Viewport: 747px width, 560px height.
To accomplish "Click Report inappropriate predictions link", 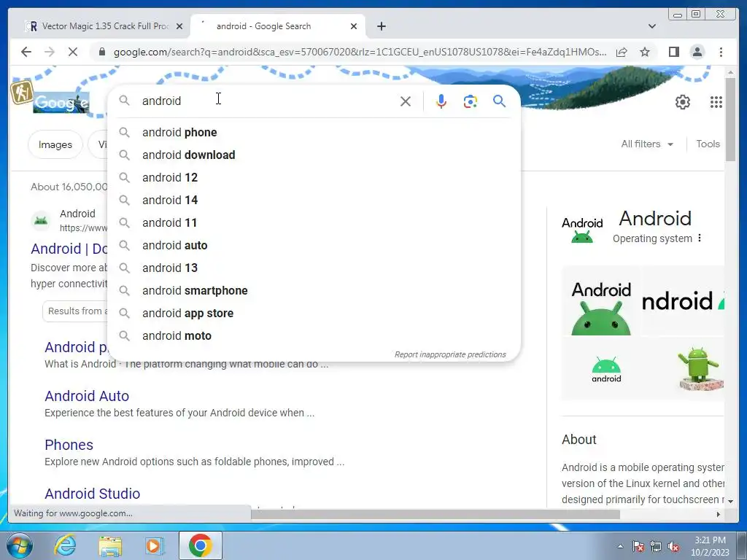I will coord(450,354).
